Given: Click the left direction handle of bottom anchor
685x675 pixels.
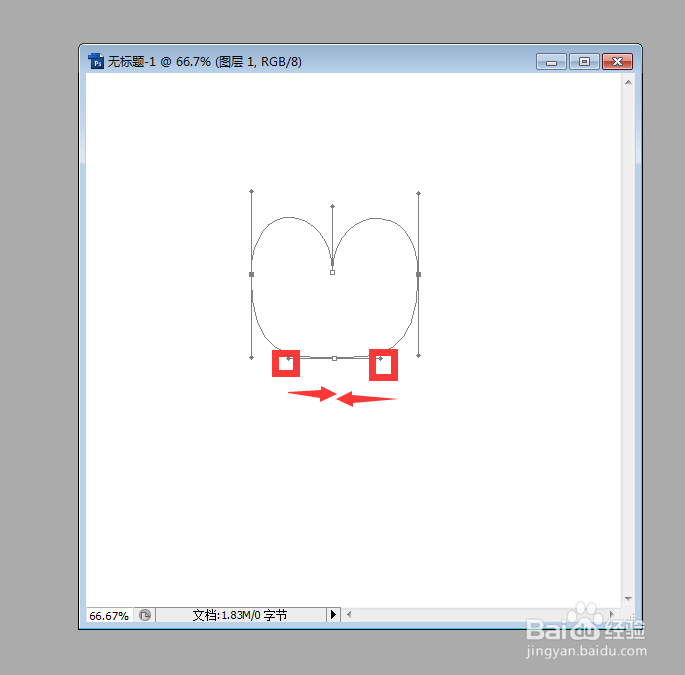Looking at the screenshot, I should click(288, 359).
